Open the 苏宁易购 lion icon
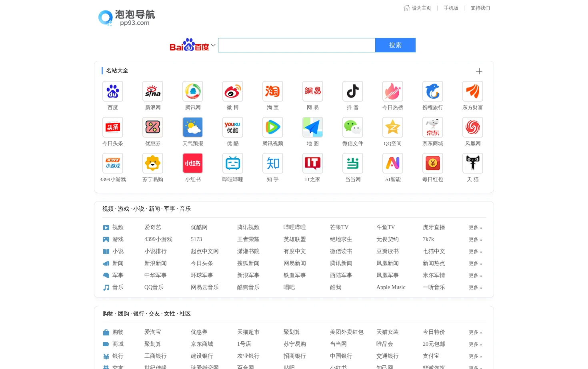Image resolution: width=588 pixels, height=369 pixels. (153, 163)
